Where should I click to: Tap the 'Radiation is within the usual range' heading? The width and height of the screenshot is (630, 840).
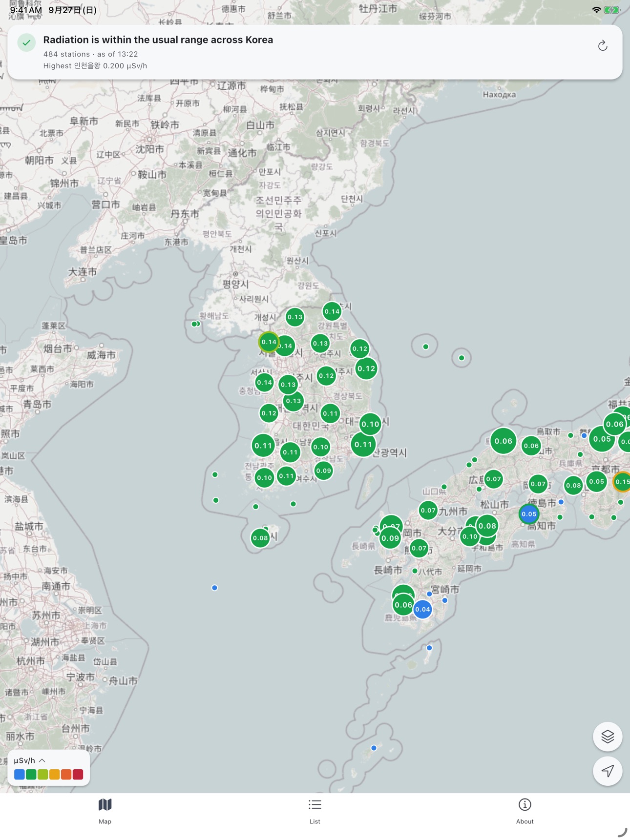click(158, 40)
